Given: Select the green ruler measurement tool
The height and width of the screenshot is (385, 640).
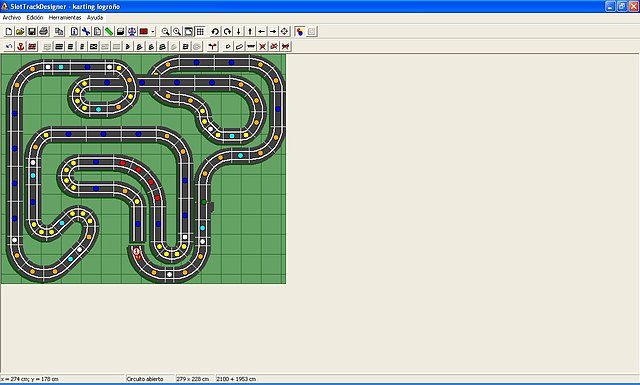Looking at the screenshot, I should coord(109,31).
